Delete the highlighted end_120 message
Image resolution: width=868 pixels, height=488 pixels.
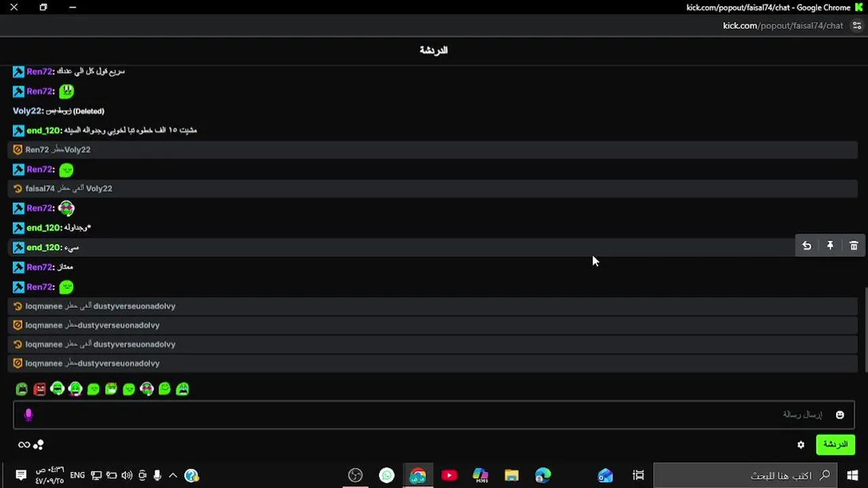[x=854, y=246]
